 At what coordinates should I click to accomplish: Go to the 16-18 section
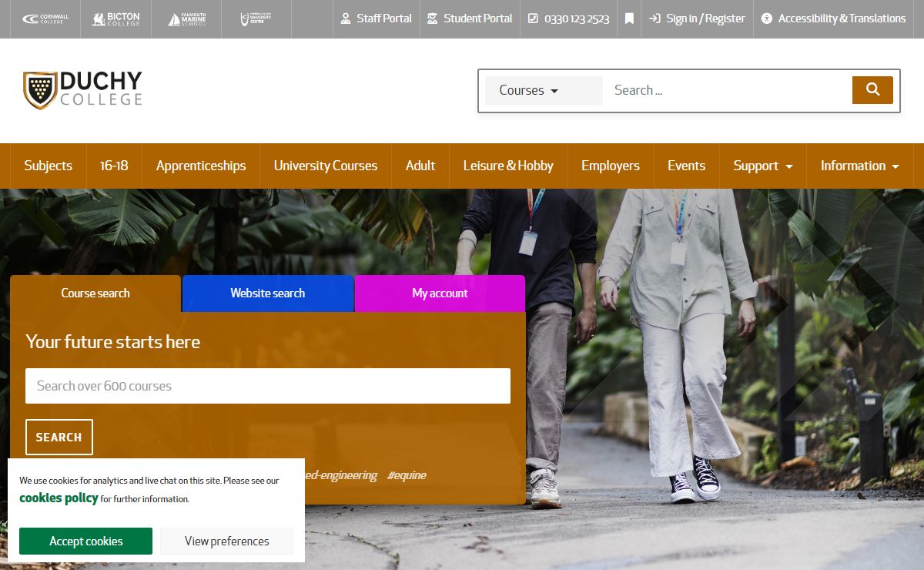coord(114,166)
